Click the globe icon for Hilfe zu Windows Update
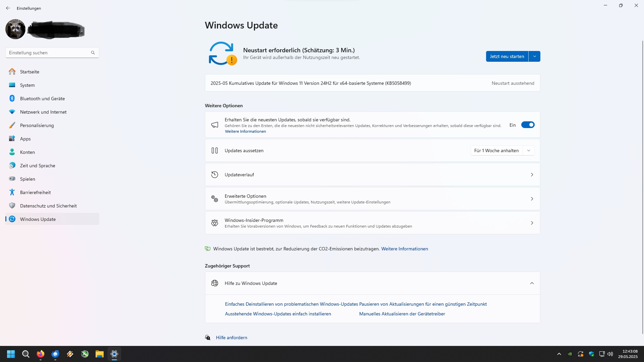The image size is (644, 362). (215, 283)
